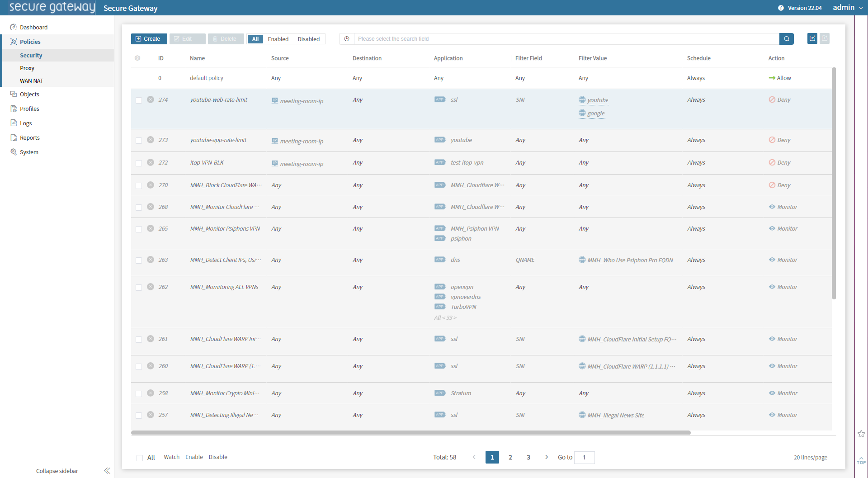Click the status icon for policy 274
The image size is (868, 478).
click(x=151, y=100)
